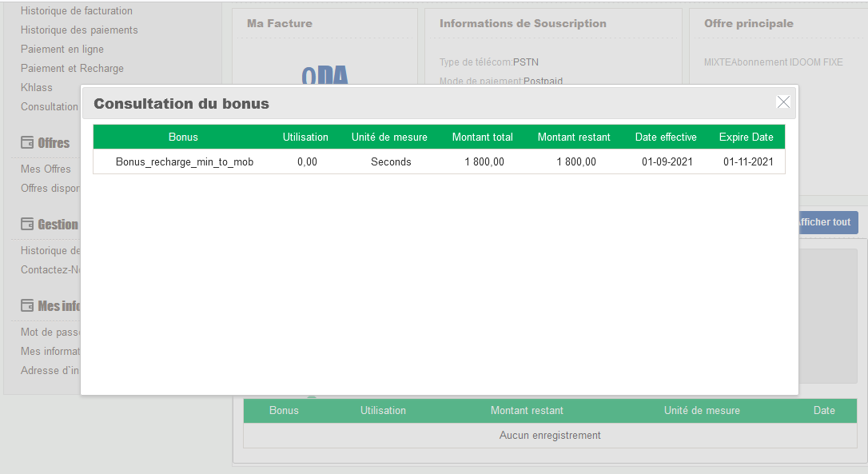Click the Montant restant header in dialog
868x474 pixels.
(x=574, y=137)
